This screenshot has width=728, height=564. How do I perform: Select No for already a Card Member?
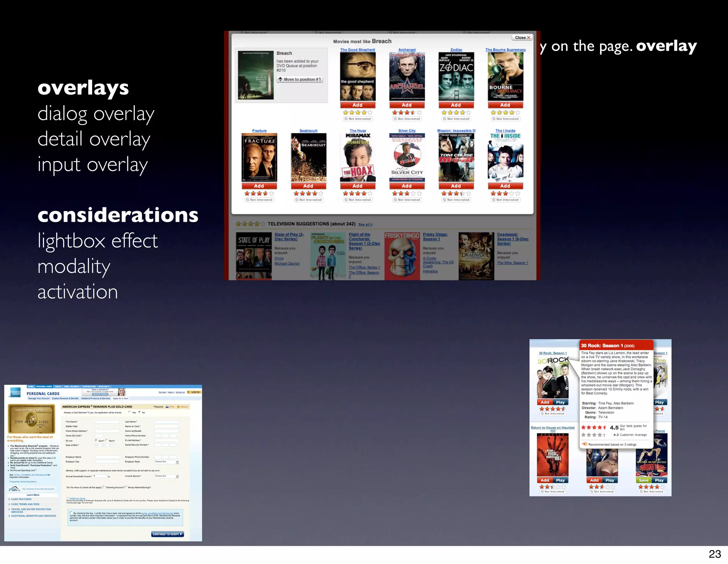[139, 412]
